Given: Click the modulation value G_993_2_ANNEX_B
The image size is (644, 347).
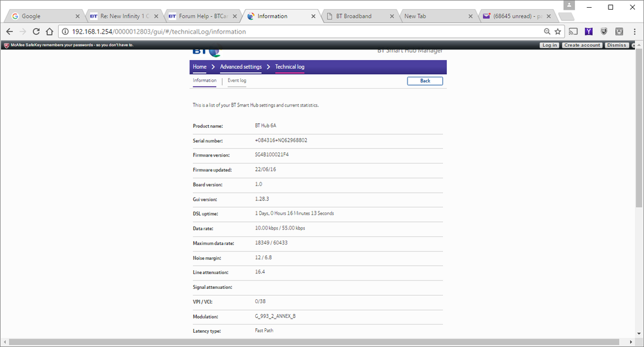Looking at the screenshot, I should click(x=275, y=316).
